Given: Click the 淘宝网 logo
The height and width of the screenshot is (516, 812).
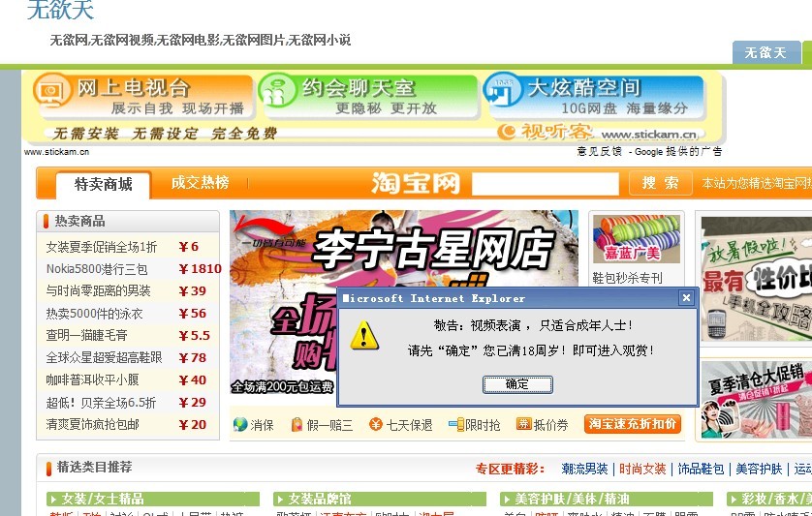Looking at the screenshot, I should coord(416,183).
